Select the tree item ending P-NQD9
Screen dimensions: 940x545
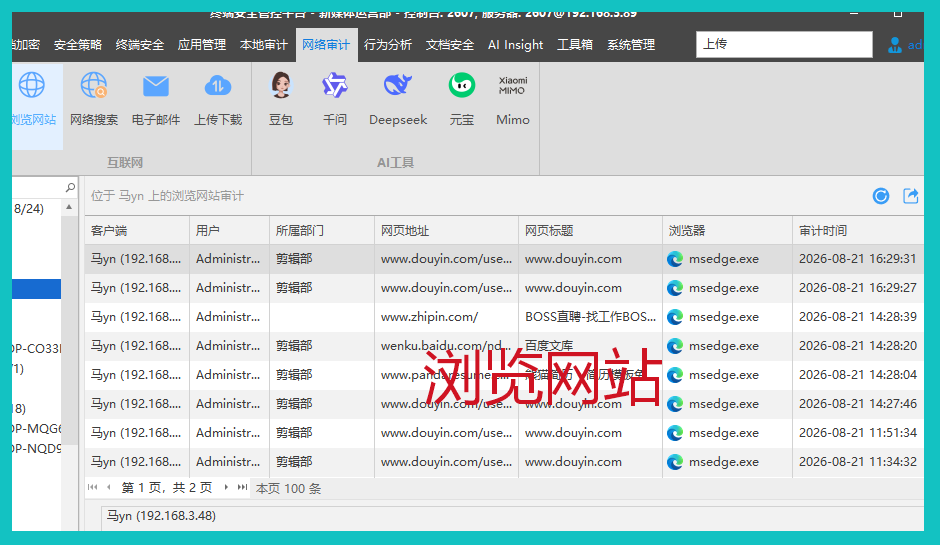(37, 448)
